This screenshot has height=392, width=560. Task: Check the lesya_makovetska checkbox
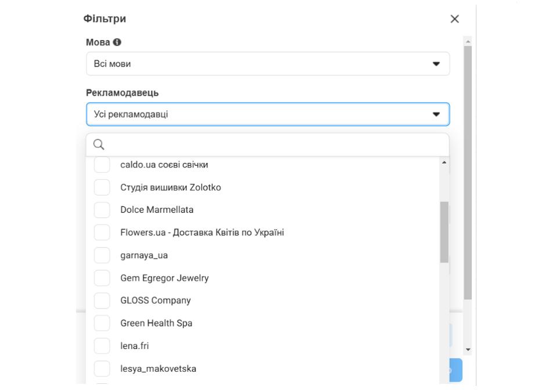click(102, 368)
